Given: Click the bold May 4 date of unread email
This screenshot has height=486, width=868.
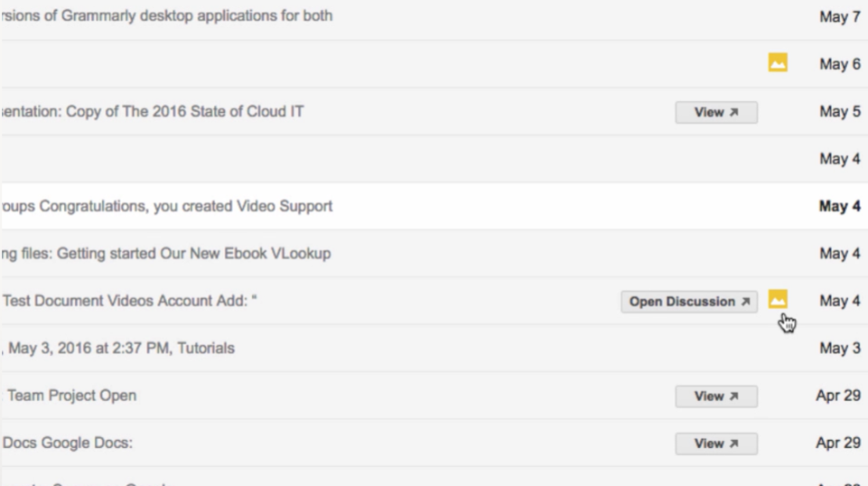Looking at the screenshot, I should [x=840, y=206].
